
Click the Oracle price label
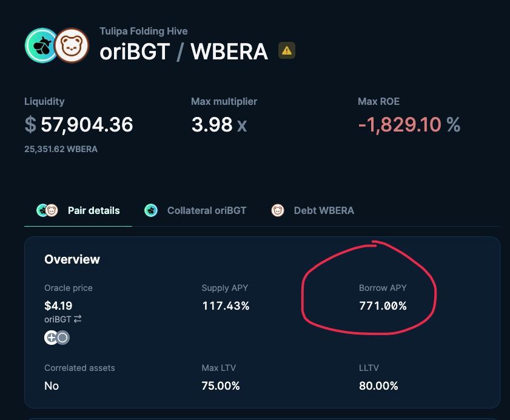pyautogui.click(x=69, y=288)
